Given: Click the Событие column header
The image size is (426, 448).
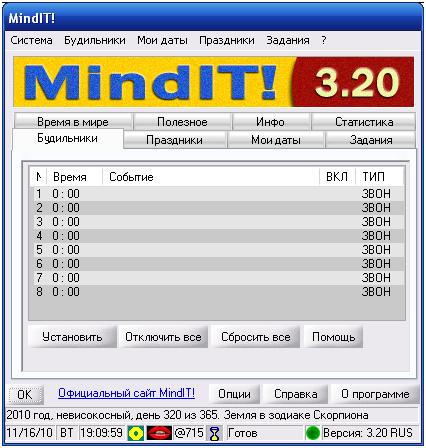Looking at the screenshot, I should click(x=211, y=177).
